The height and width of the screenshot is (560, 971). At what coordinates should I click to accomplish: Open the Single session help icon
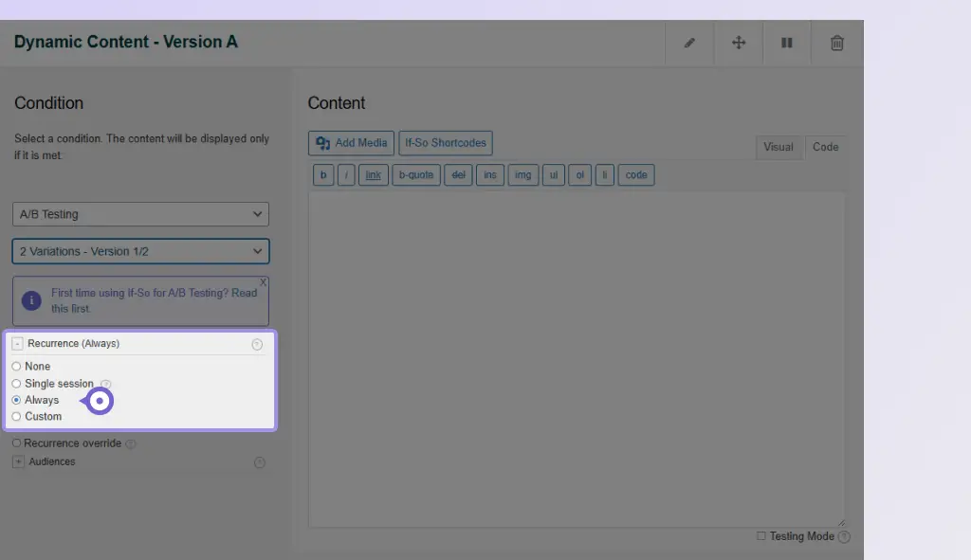coord(106,384)
